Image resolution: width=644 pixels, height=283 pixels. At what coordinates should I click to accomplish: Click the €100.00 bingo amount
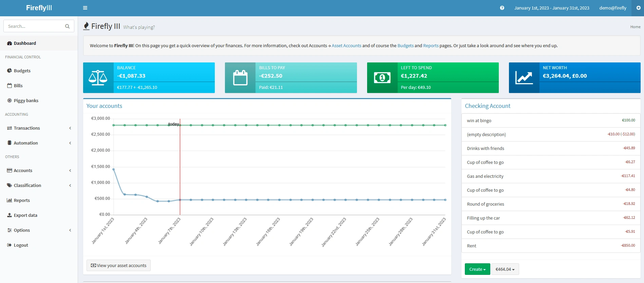click(628, 120)
